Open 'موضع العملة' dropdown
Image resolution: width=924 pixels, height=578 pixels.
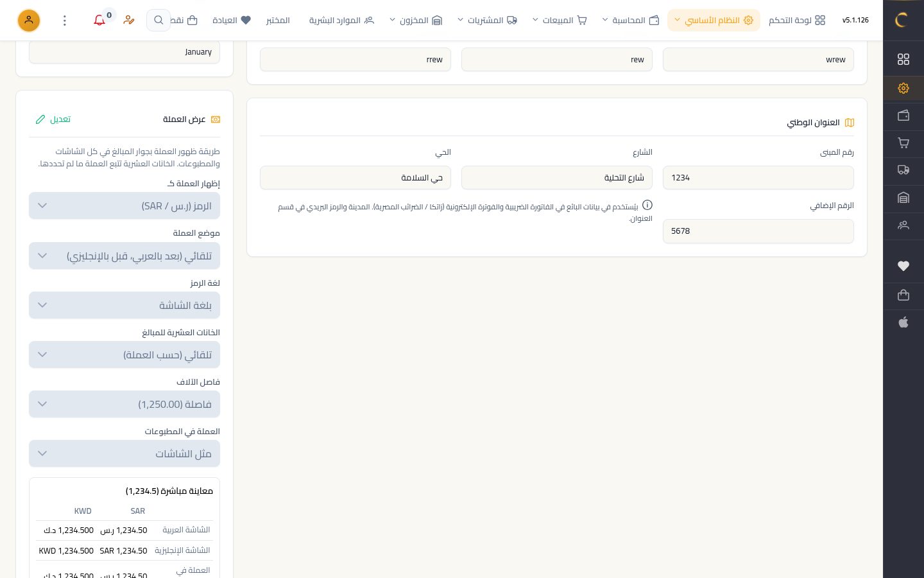click(x=124, y=256)
